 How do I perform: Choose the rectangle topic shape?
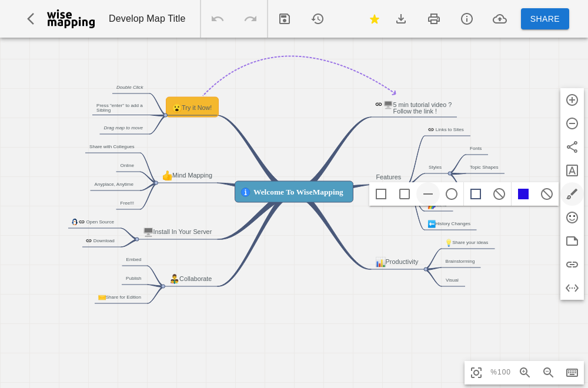[x=381, y=194]
